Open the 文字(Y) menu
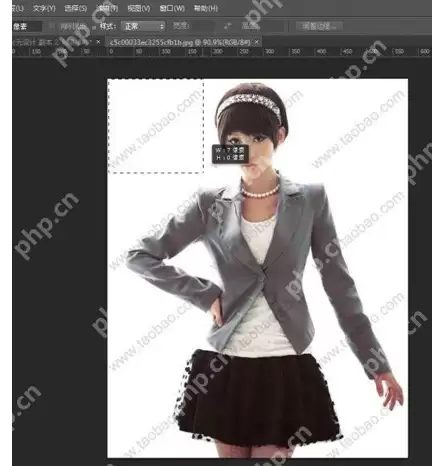This screenshot has height=466, width=432. (x=44, y=8)
